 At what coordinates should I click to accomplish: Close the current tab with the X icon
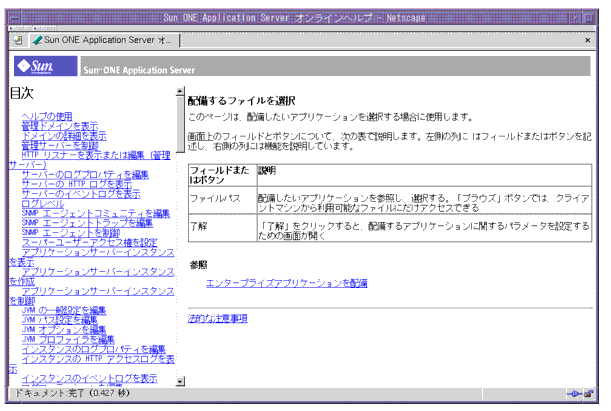click(x=587, y=41)
